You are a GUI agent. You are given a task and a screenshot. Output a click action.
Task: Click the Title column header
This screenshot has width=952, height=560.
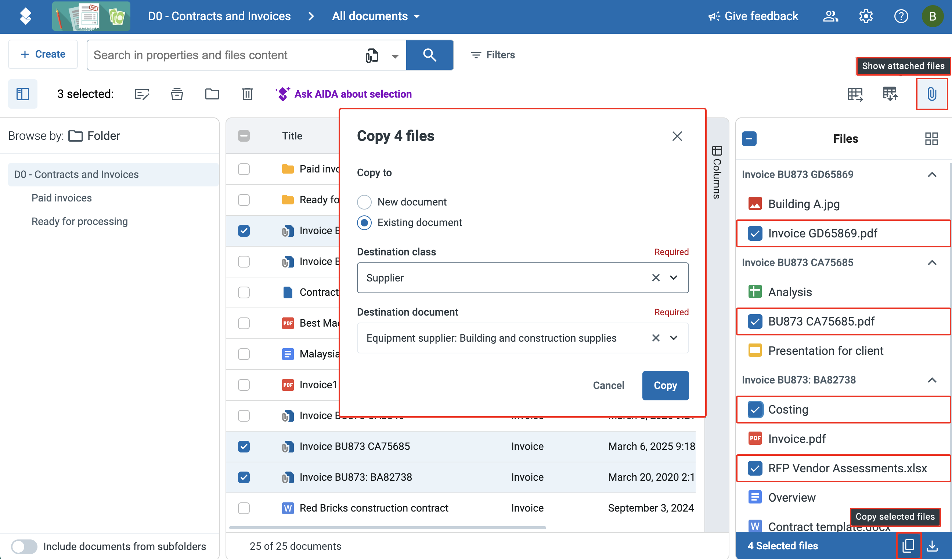click(x=292, y=136)
